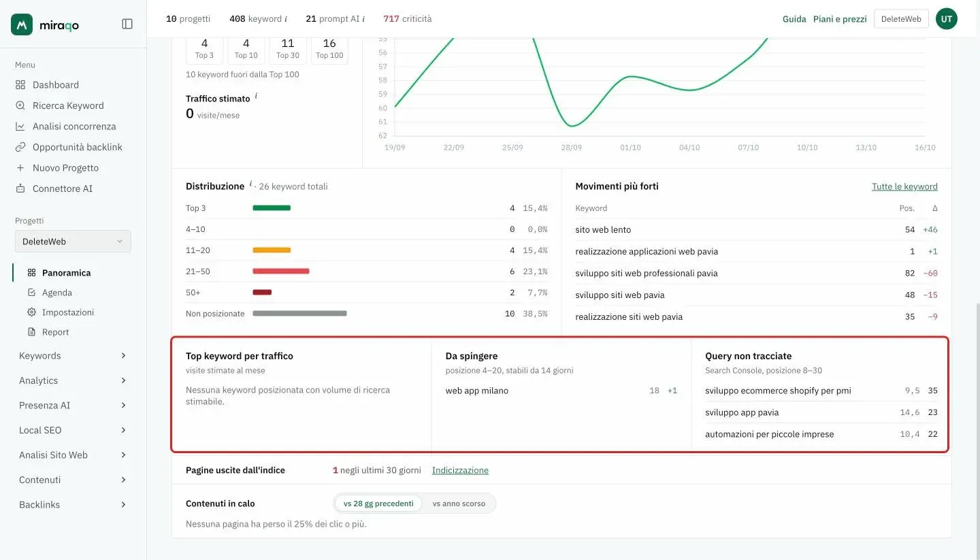Click the Dashboard grid icon
Screen dimensions: 980x560
tap(20, 85)
